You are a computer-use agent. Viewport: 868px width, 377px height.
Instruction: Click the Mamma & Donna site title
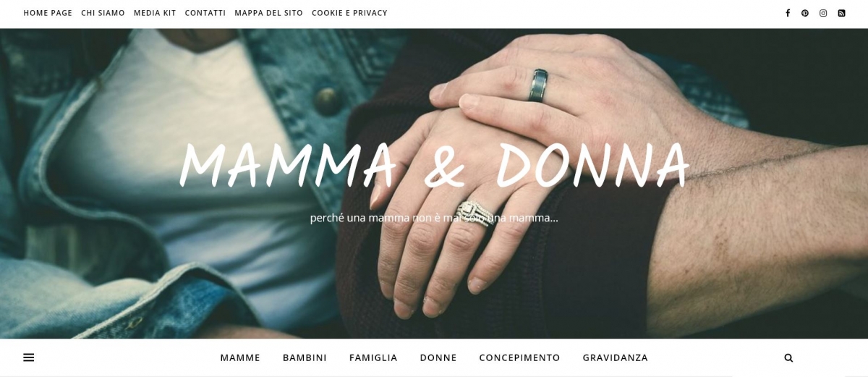pos(434,165)
